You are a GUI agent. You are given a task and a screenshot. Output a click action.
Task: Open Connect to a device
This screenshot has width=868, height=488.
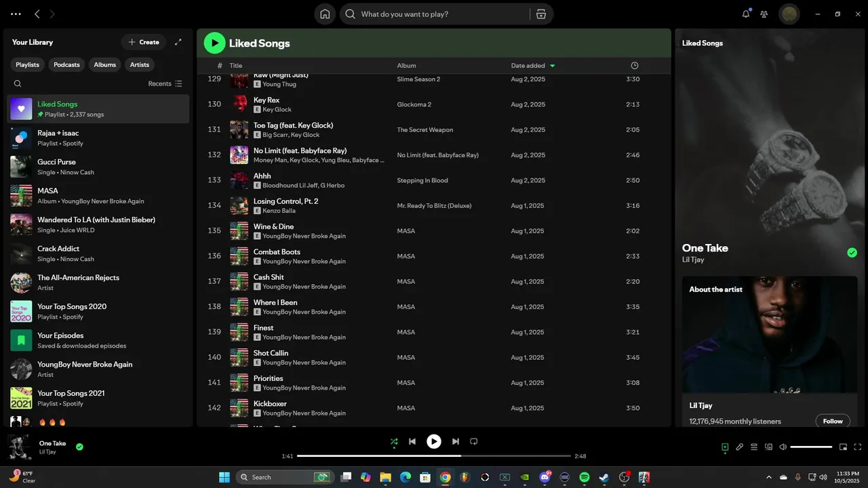click(768, 447)
